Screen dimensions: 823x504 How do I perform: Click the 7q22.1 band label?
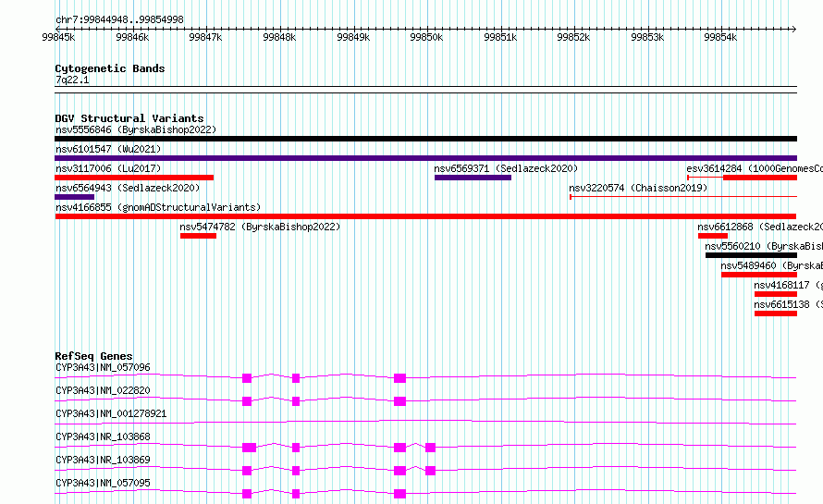coord(72,80)
